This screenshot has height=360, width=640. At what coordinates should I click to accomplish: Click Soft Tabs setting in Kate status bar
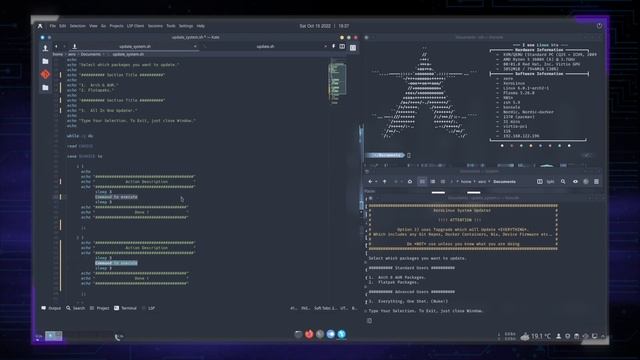325,308
